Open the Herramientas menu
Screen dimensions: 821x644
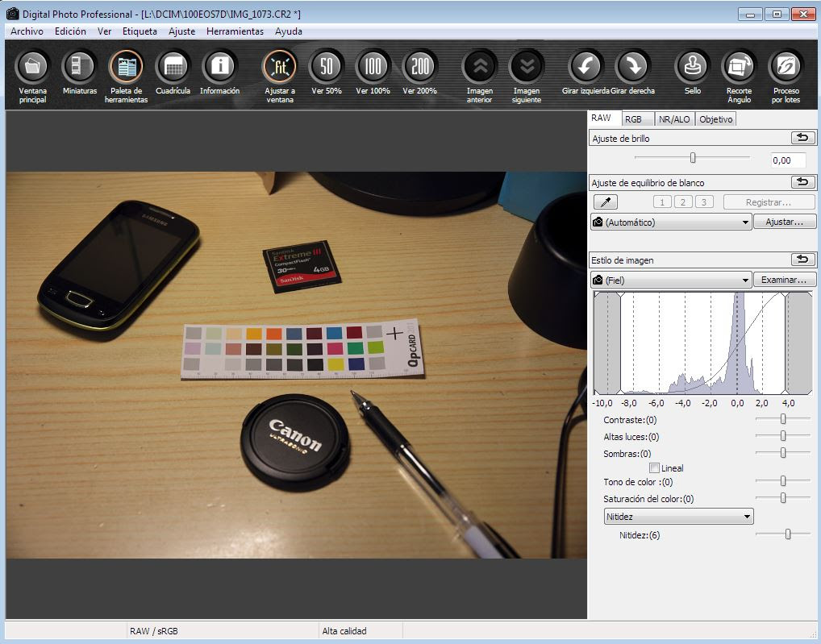pos(235,31)
